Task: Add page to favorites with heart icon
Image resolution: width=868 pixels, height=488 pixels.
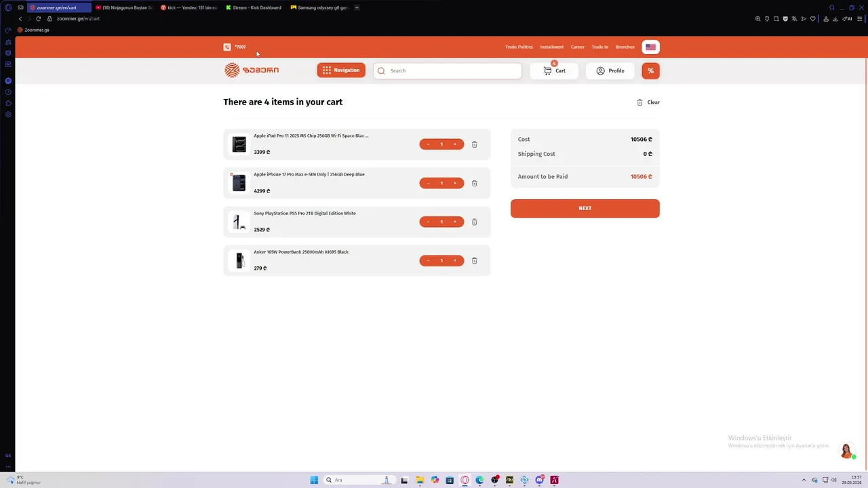Action: point(812,19)
